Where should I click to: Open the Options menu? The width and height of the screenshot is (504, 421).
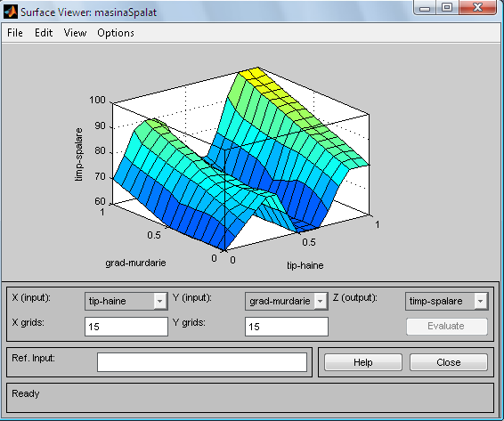click(x=116, y=33)
